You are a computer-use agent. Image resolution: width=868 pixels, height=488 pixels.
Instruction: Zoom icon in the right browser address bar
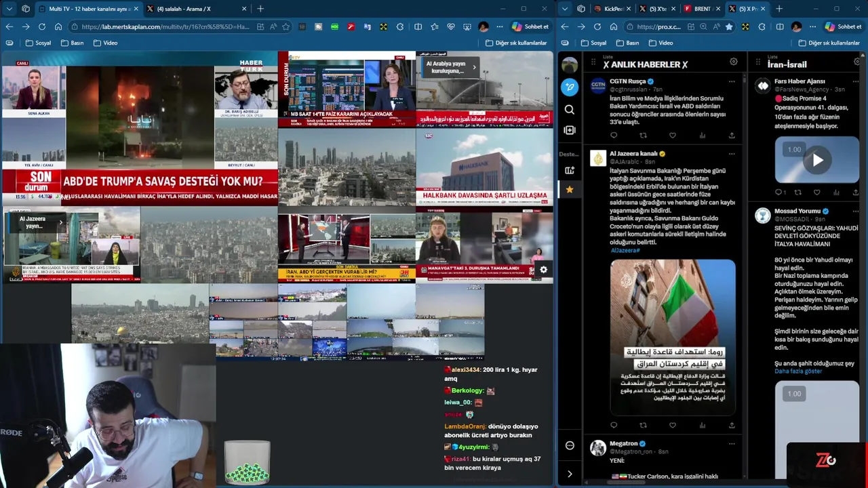(703, 26)
